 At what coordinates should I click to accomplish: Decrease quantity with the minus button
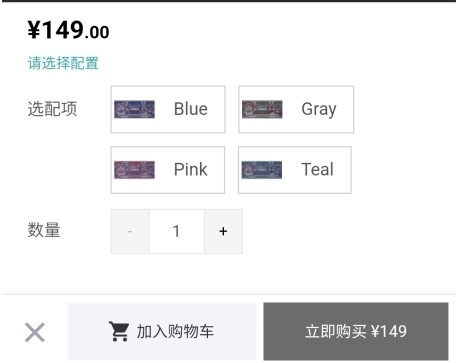(130, 231)
